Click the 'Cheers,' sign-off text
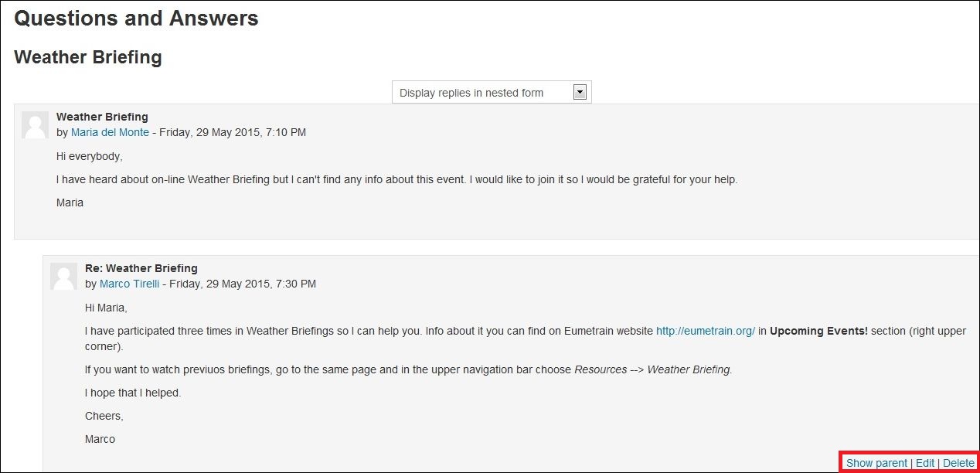Viewport: 980px width, 473px height. 104,416
